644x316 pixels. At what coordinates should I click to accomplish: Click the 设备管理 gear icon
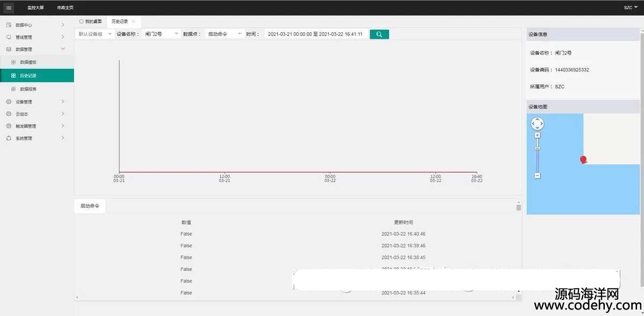9,102
